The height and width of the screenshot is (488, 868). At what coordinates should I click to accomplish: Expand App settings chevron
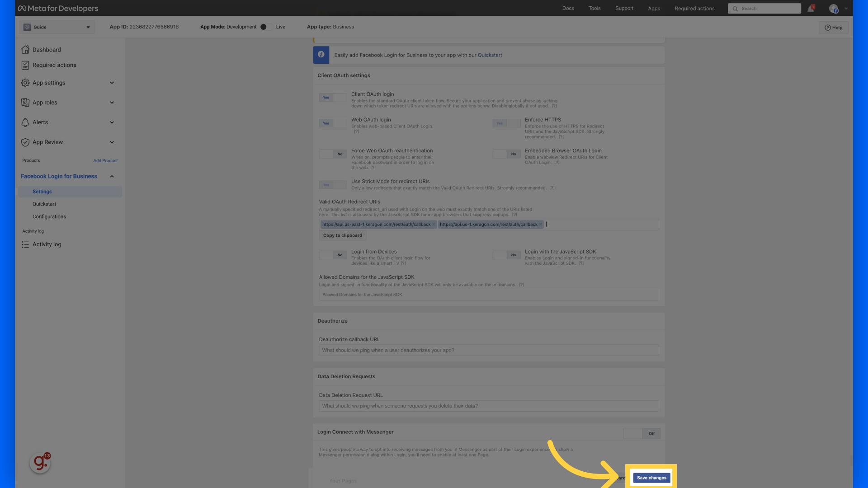112,83
